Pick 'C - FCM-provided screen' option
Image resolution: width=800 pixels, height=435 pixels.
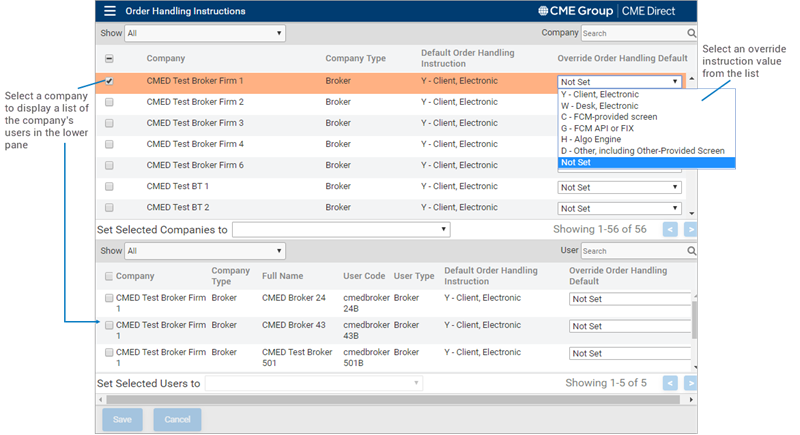tap(610, 117)
